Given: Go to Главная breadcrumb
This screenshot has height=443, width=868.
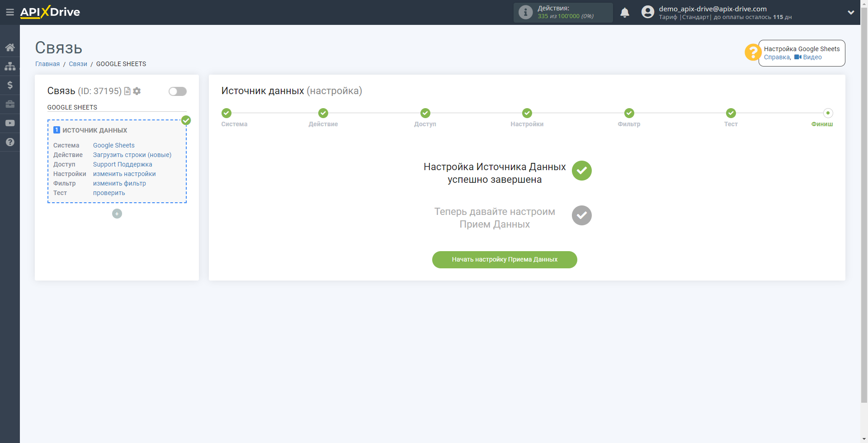Looking at the screenshot, I should click(x=47, y=64).
